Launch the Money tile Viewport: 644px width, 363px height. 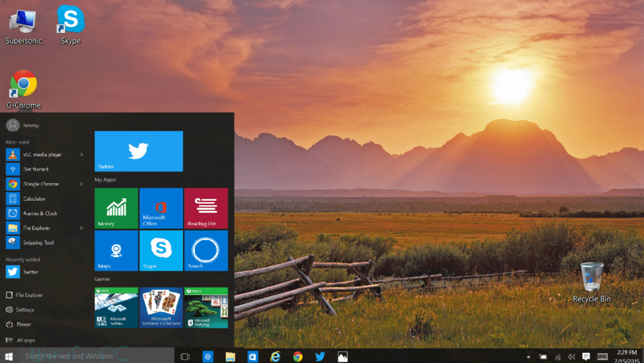pos(116,208)
